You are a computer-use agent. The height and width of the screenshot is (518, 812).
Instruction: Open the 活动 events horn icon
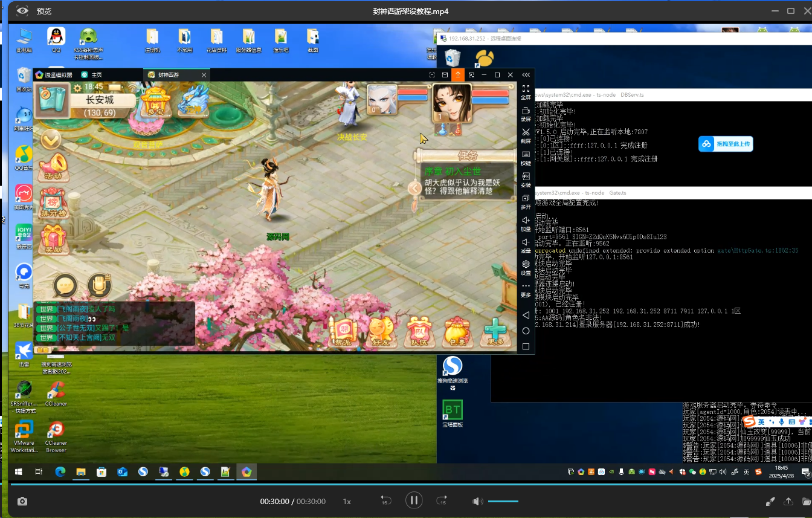pos(53,167)
